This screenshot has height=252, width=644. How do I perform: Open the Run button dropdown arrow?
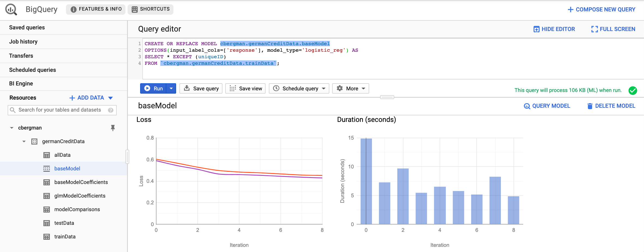171,88
